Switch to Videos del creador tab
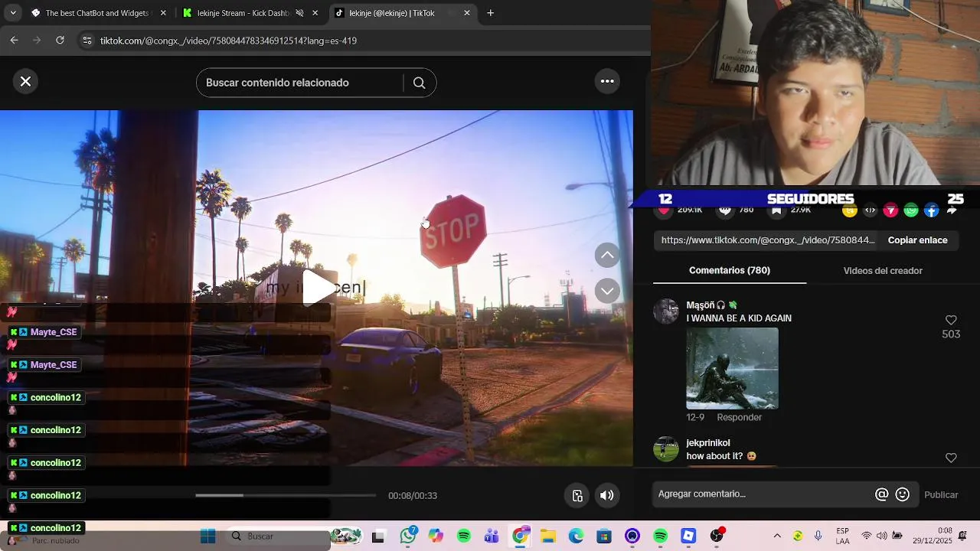 (x=883, y=271)
